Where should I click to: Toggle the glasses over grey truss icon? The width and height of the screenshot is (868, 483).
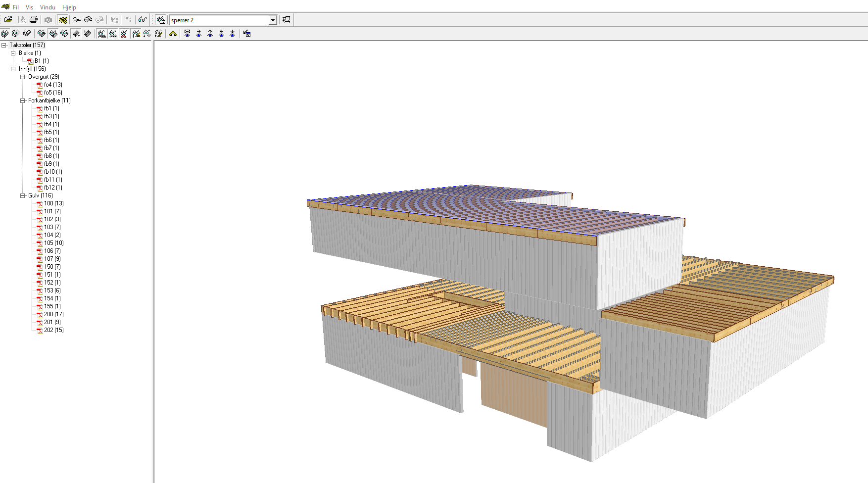(113, 33)
